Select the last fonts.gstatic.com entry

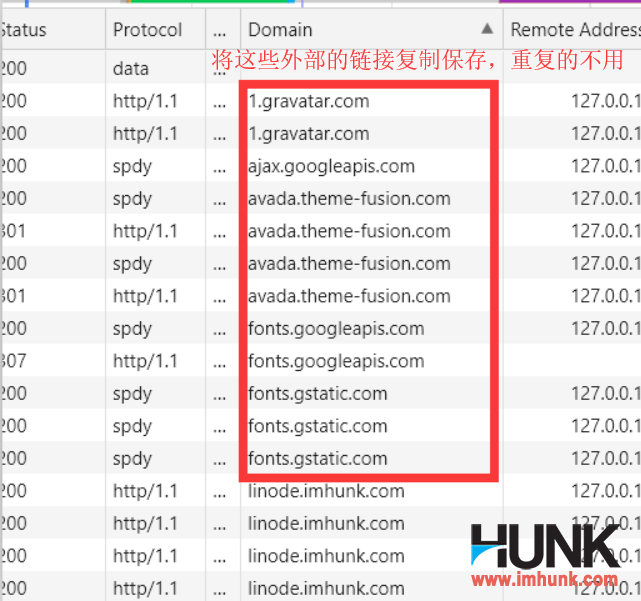tap(318, 459)
